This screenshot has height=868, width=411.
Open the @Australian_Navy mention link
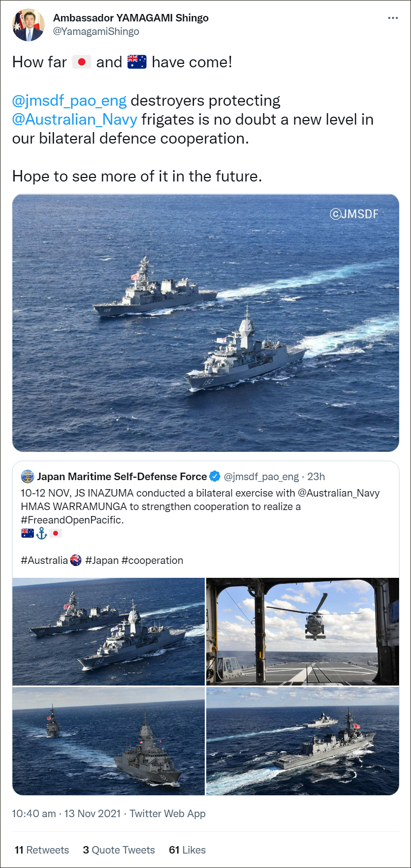(75, 120)
